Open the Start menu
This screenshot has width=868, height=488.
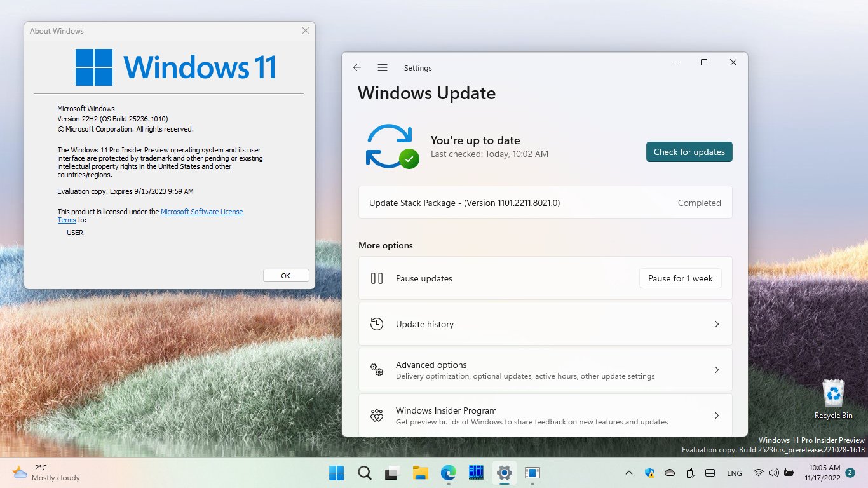tap(336, 473)
